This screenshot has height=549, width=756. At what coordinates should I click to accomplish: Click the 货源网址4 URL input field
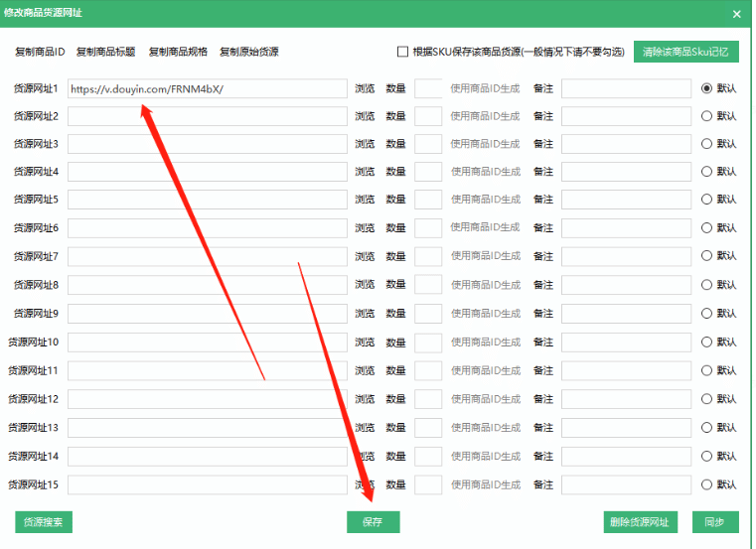coord(208,172)
